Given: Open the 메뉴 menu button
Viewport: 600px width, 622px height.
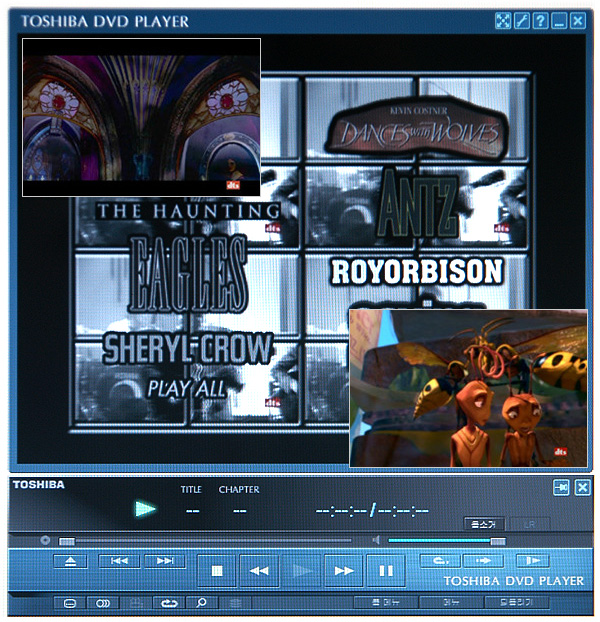Looking at the screenshot, I should 451,603.
